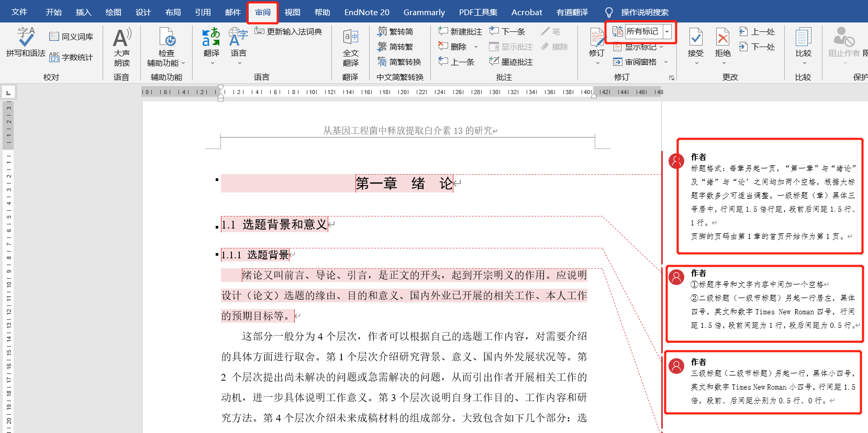Screen dimensions: 868x433
Task: Click the 操作说明搜索 search field
Action: pos(644,12)
